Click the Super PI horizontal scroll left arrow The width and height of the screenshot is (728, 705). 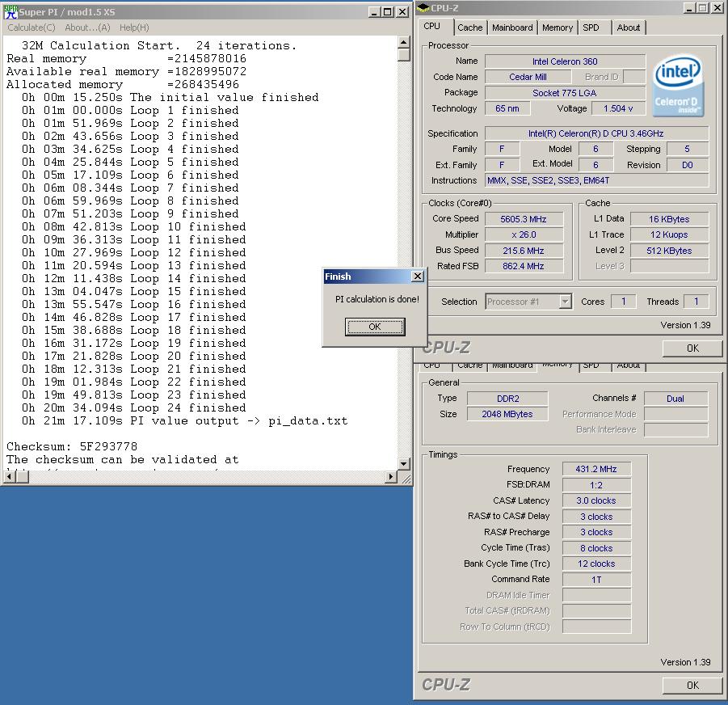pyautogui.click(x=9, y=477)
